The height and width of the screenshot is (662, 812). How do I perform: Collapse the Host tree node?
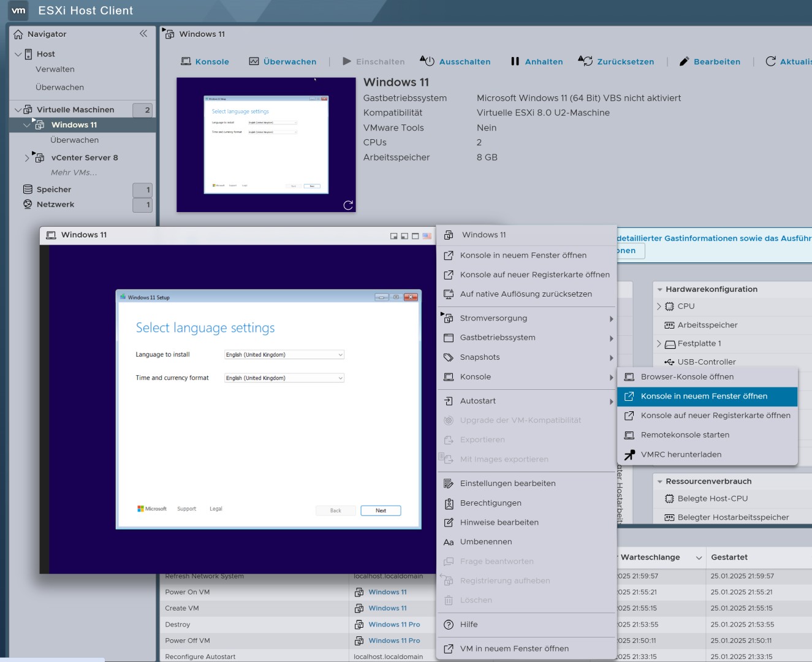[18, 54]
